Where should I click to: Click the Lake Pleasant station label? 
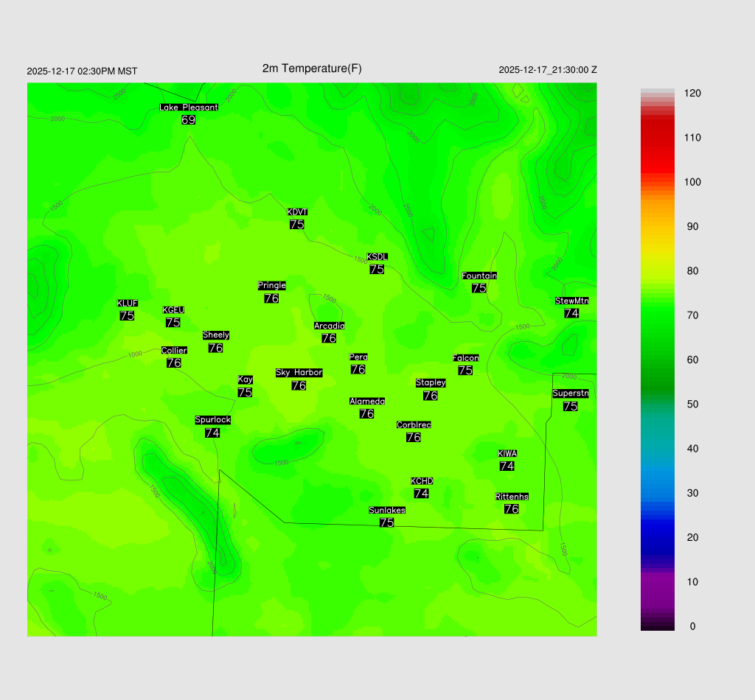click(x=189, y=108)
